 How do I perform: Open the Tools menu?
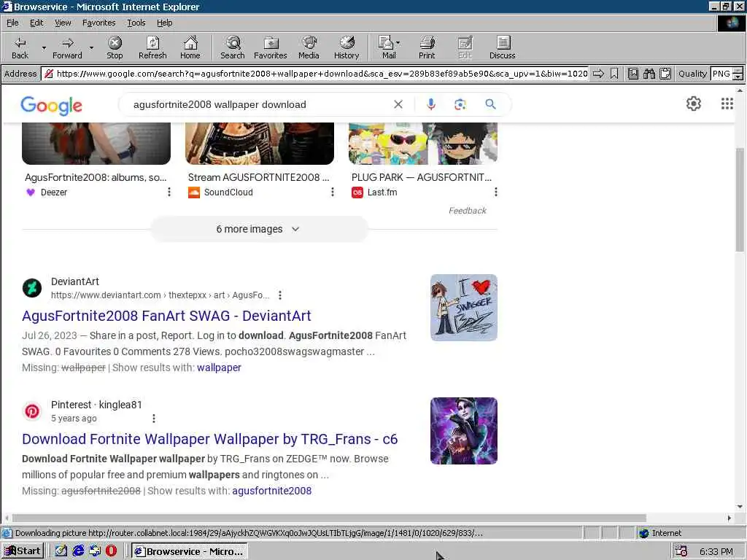coord(136,23)
